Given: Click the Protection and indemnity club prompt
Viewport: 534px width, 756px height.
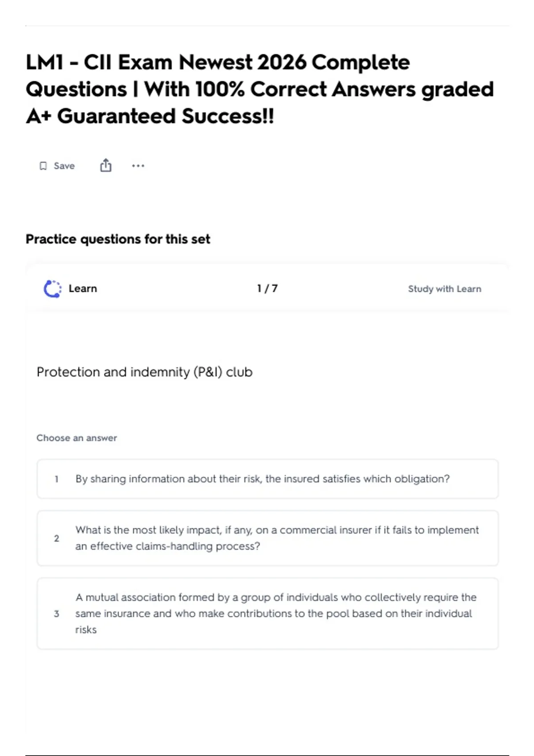Looking at the screenshot, I should pyautogui.click(x=145, y=372).
